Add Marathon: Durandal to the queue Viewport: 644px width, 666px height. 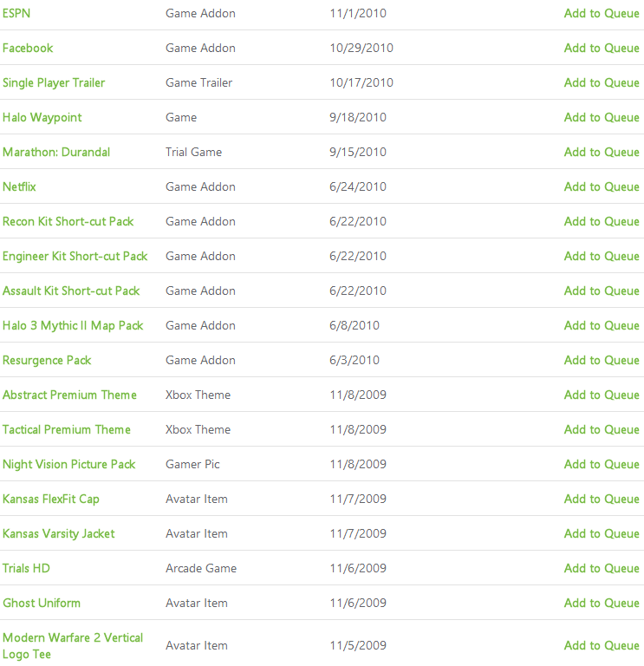tap(602, 153)
